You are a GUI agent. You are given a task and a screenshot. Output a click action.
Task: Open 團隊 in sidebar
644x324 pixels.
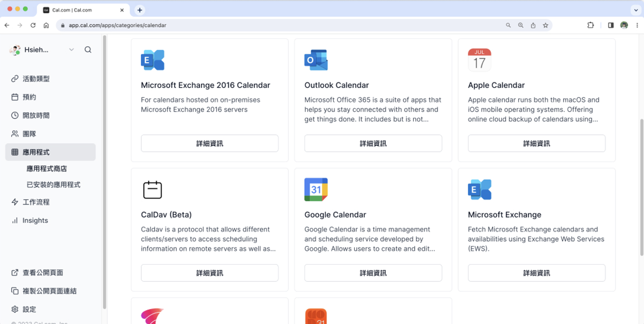tap(50, 134)
